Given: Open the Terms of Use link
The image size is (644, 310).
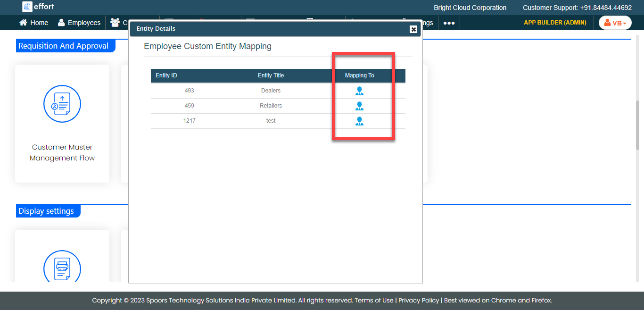Looking at the screenshot, I should (x=374, y=301).
